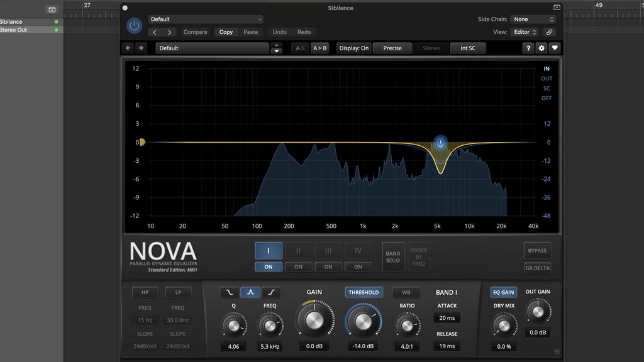Screen dimensions: 644x362
Task: Click the heart favorites icon
Action: coord(553,48)
